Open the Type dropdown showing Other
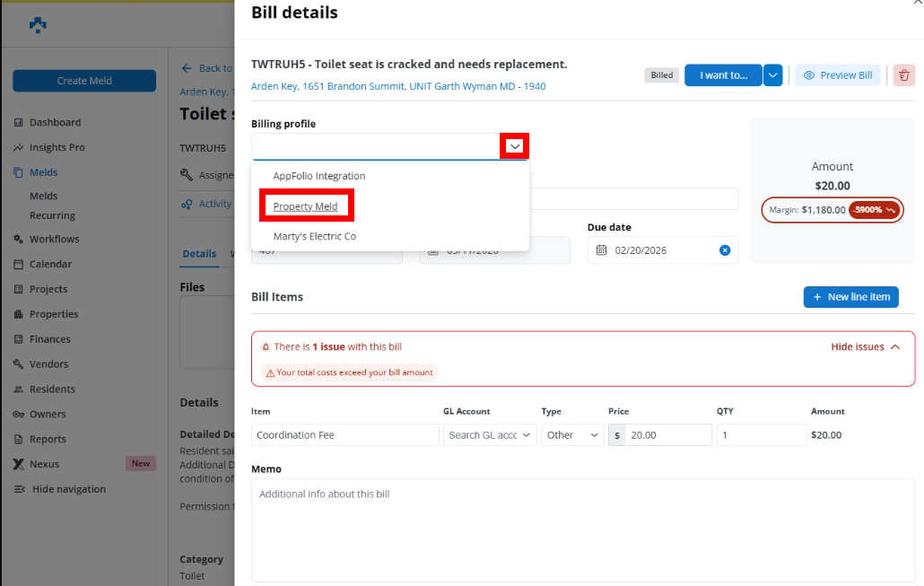Screen dimensions: 924x586 coord(571,435)
